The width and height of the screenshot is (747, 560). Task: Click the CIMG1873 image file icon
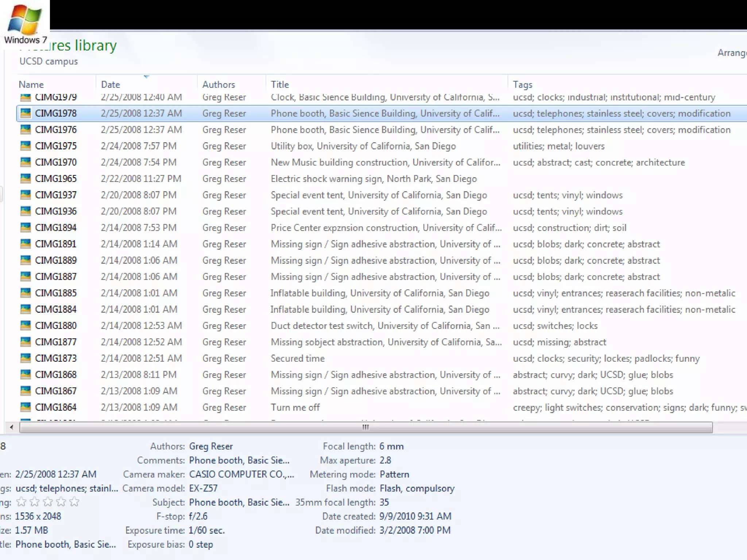coord(26,358)
